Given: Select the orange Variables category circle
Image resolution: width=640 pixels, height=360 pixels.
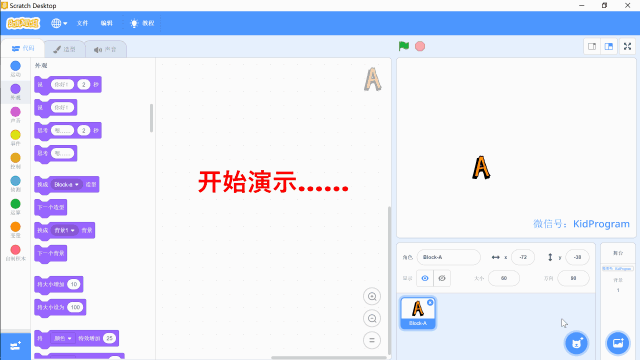Looking at the screenshot, I should pos(16,227).
